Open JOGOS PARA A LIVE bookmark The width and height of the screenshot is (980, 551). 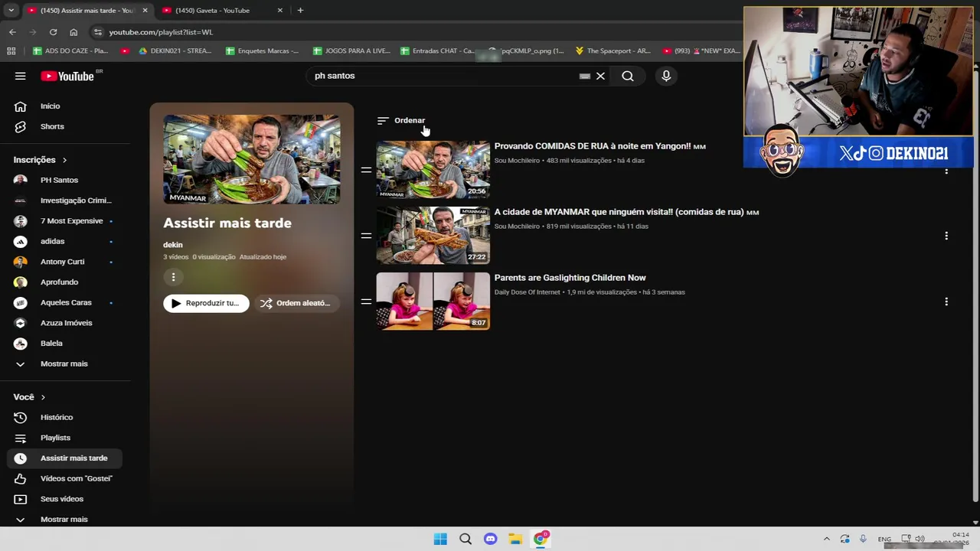(x=351, y=51)
